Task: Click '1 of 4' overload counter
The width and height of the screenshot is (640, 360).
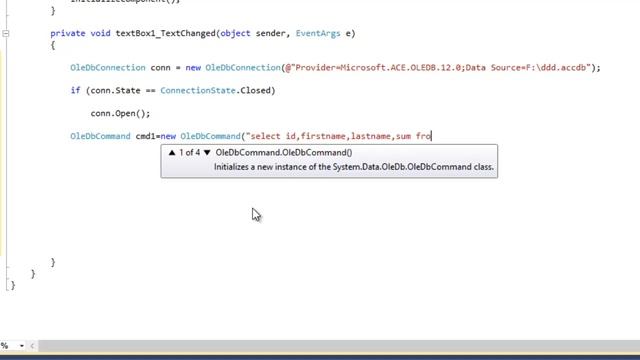Action: pyautogui.click(x=190, y=153)
